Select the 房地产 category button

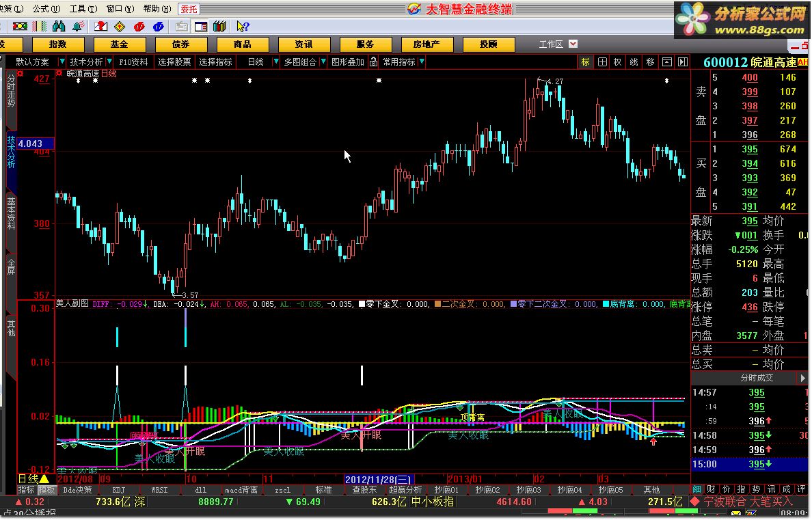pos(427,44)
